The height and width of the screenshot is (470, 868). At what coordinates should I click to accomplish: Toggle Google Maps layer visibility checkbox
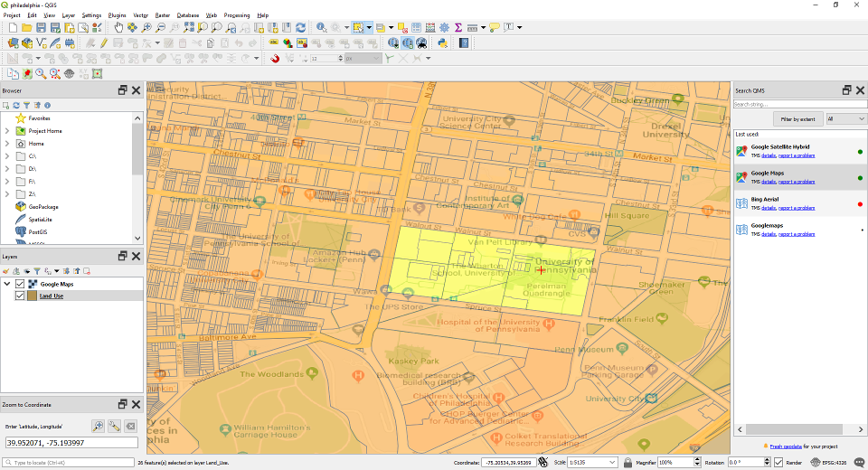point(20,284)
